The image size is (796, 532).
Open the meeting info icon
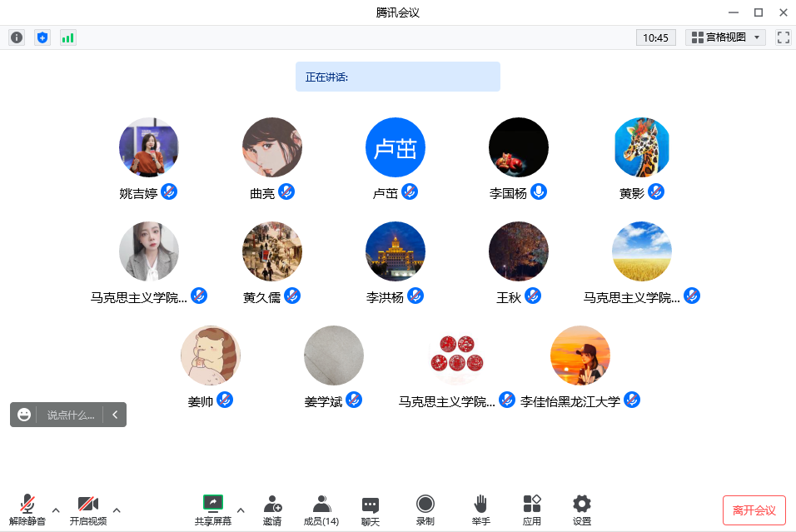pos(17,37)
